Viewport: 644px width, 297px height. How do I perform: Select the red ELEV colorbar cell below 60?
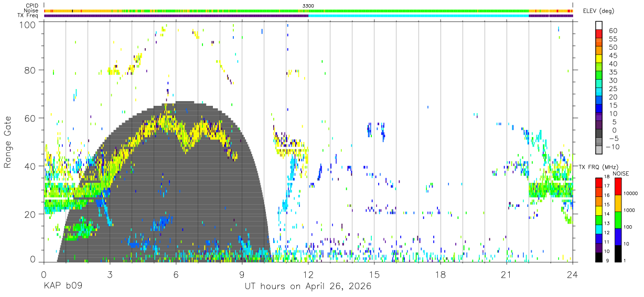(599, 34)
